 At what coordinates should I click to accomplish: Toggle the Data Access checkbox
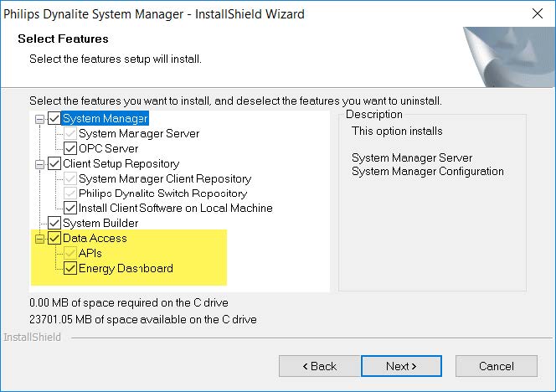54,238
